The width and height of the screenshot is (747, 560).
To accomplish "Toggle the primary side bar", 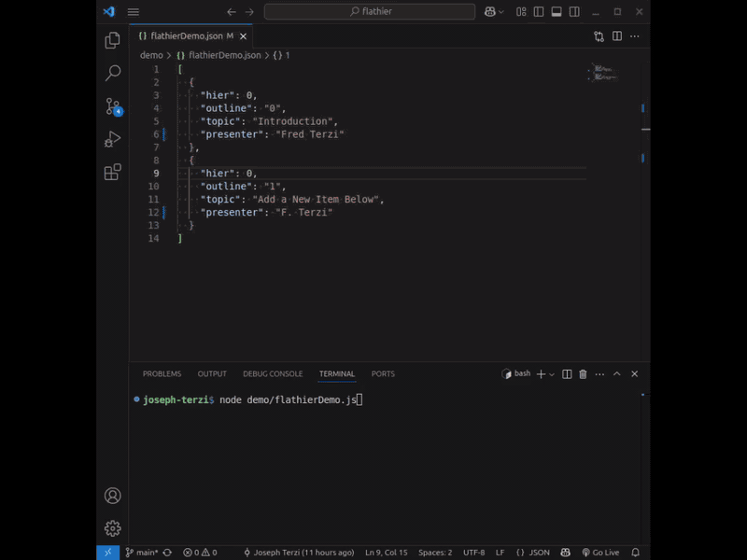I will (539, 12).
